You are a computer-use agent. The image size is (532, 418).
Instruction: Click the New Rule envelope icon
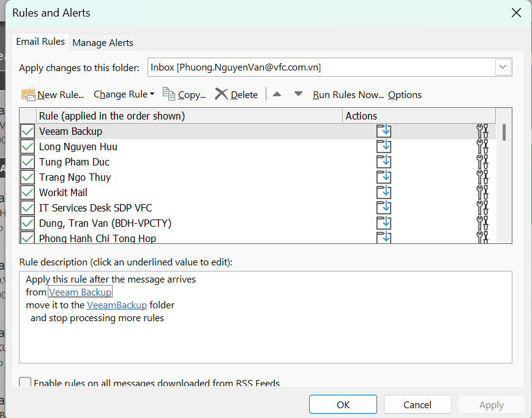click(x=28, y=94)
